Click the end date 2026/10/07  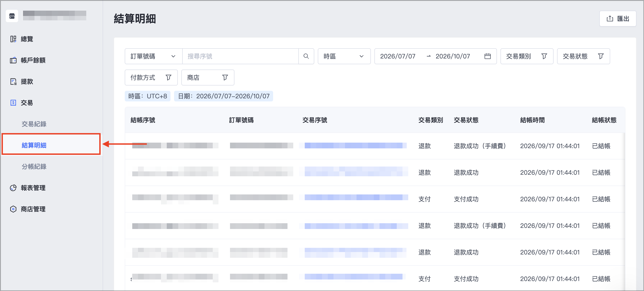coord(452,56)
